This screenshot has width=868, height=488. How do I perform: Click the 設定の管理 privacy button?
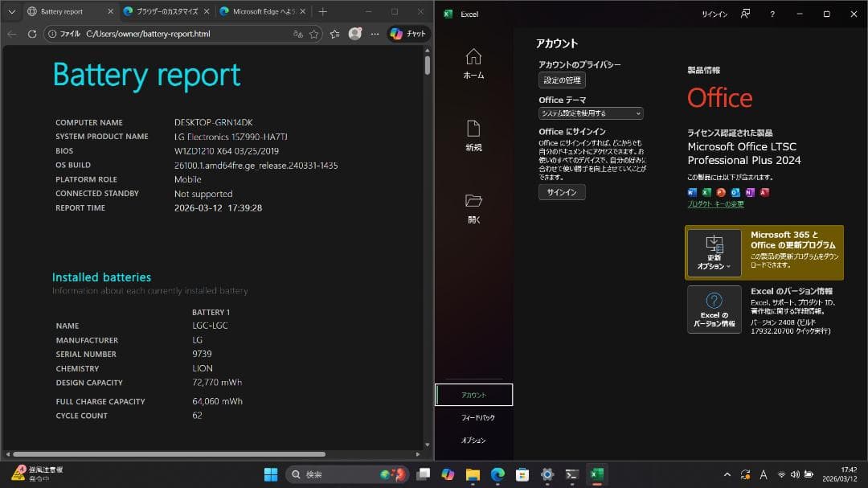tap(562, 80)
